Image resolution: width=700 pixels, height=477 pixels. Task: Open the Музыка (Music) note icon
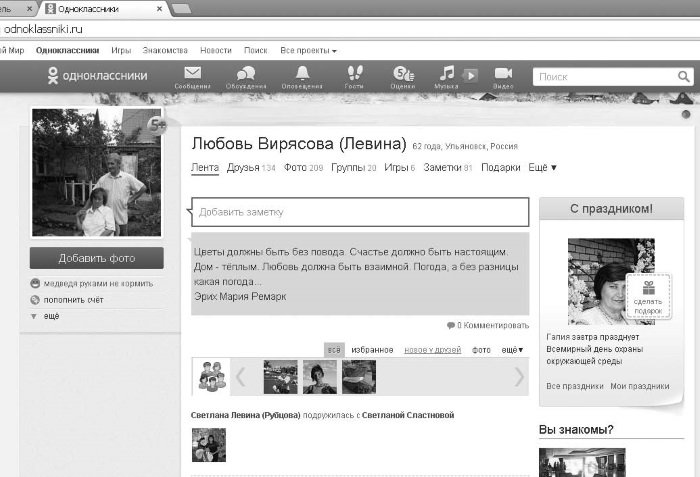[x=448, y=75]
